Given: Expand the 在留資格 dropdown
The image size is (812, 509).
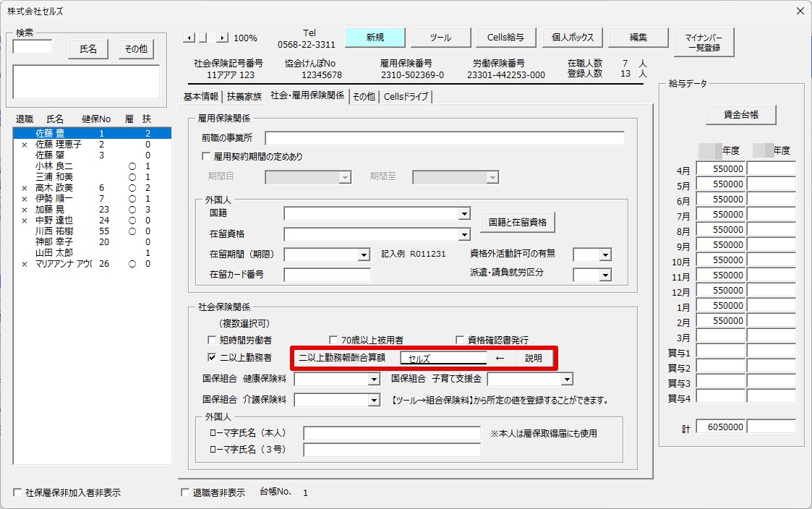Looking at the screenshot, I should (x=464, y=234).
